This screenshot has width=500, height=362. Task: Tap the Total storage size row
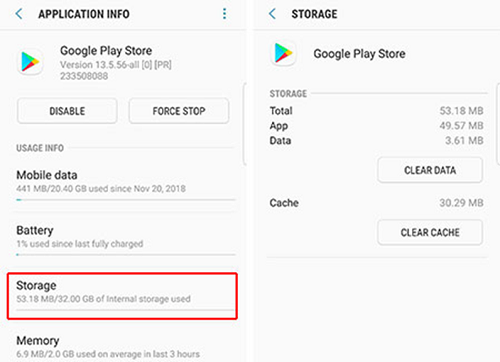[x=377, y=111]
